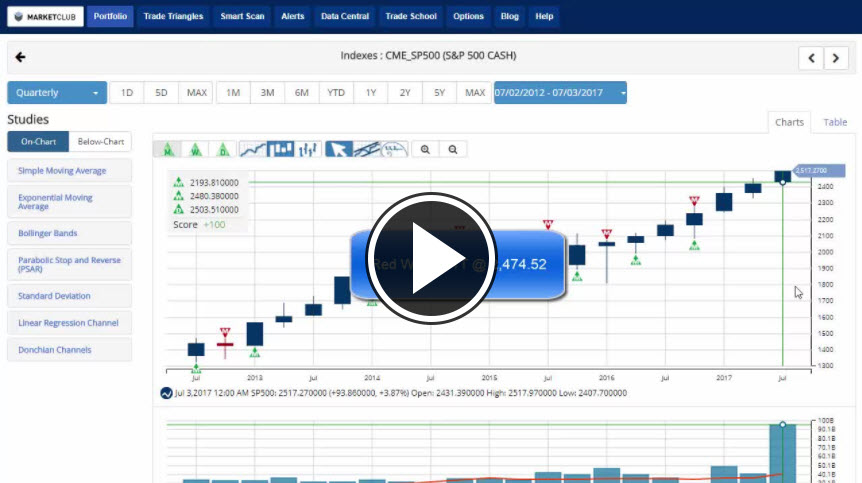
Task: Add Linear Regression Channel study
Action: pyautogui.click(x=70, y=323)
